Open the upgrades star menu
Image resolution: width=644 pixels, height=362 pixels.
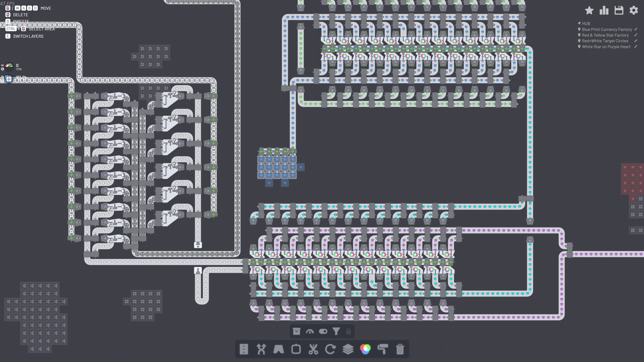(589, 11)
